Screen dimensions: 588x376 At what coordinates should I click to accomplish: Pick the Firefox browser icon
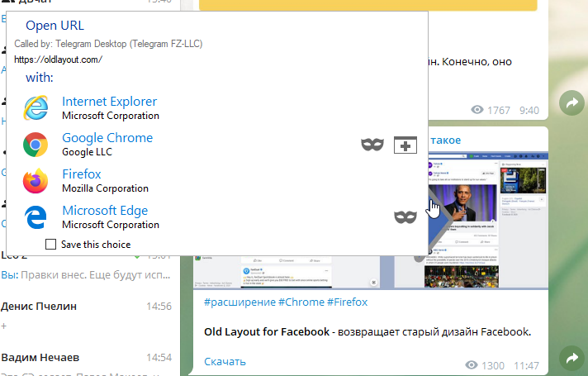pos(36,181)
